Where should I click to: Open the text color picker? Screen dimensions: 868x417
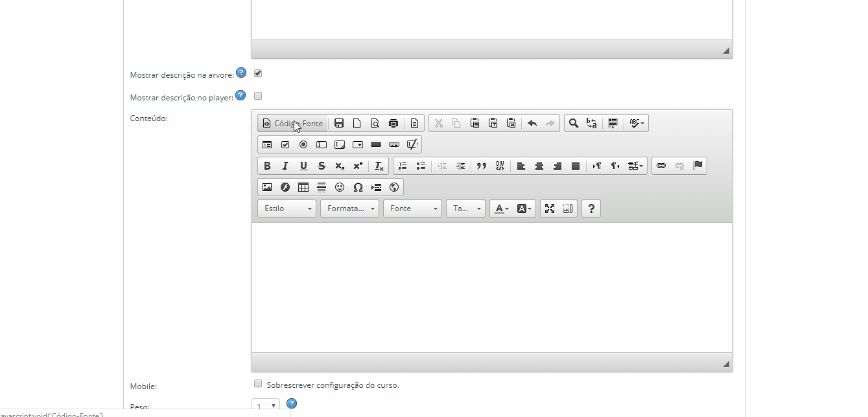(502, 208)
